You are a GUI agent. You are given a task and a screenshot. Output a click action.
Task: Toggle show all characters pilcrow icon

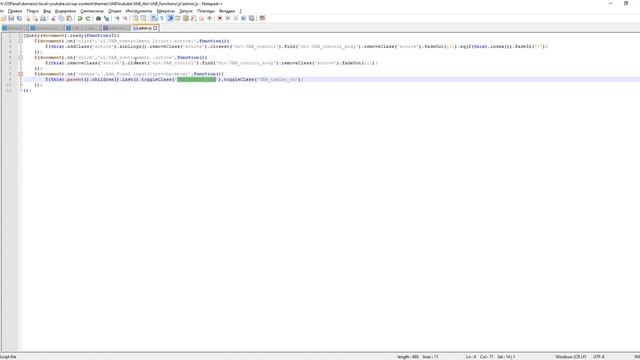click(162, 18)
